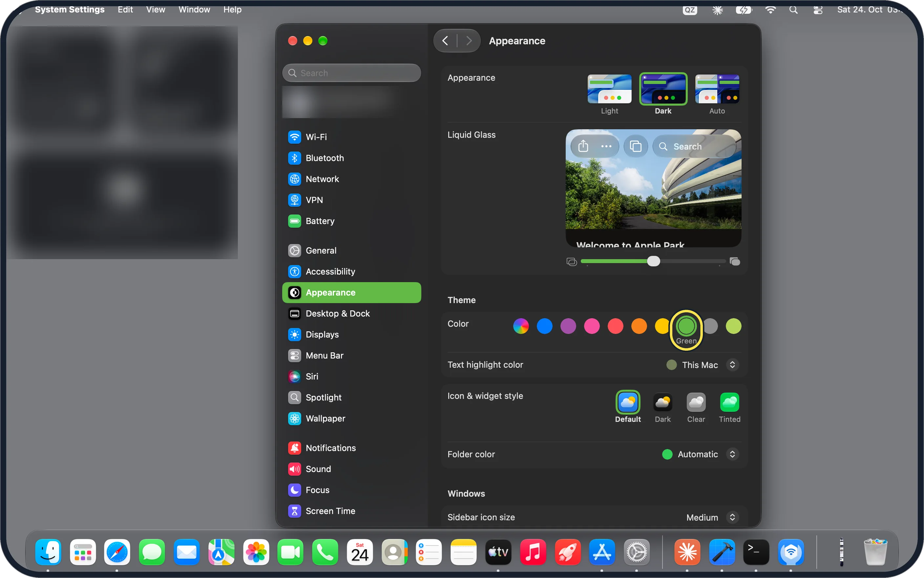Open the View menu
The height and width of the screenshot is (578, 924).
coord(156,9)
